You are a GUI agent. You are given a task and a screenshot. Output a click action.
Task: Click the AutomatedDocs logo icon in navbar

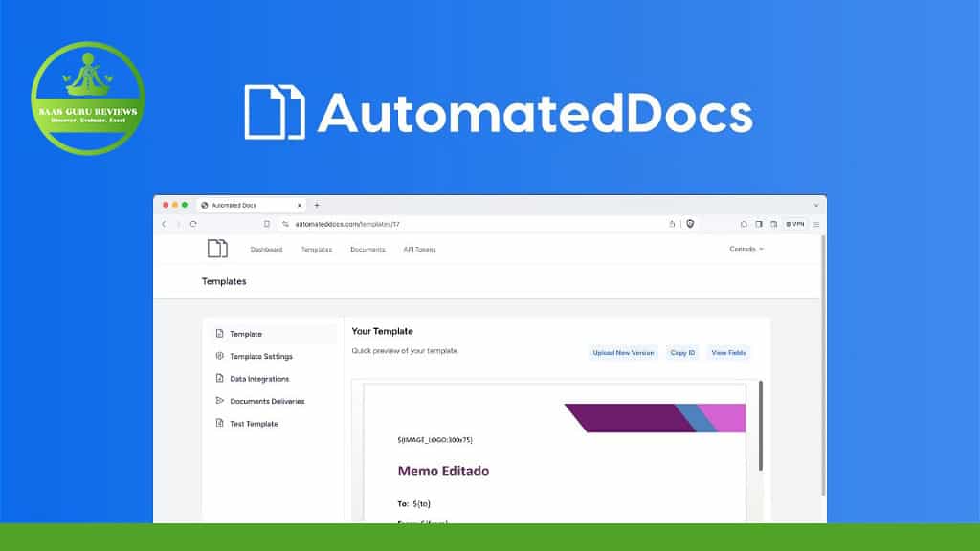pos(217,249)
